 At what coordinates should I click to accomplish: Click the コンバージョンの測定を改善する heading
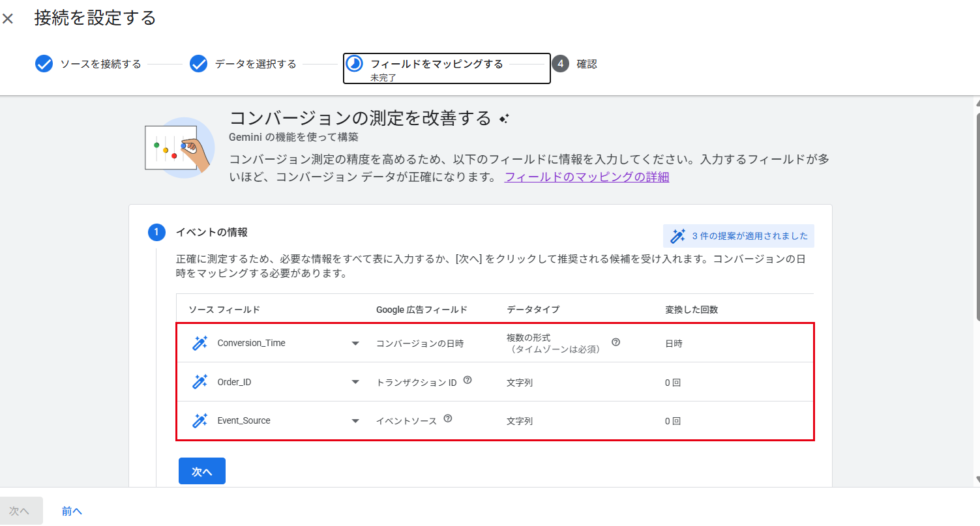tap(360, 118)
